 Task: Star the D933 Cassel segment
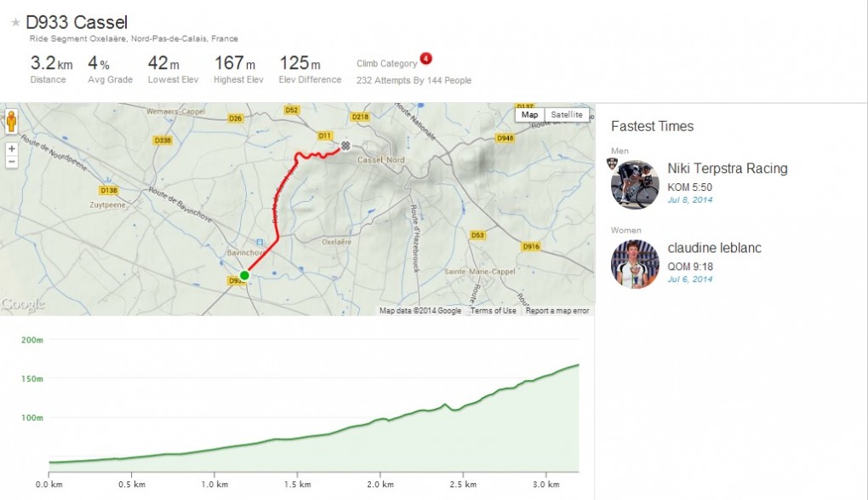click(15, 23)
